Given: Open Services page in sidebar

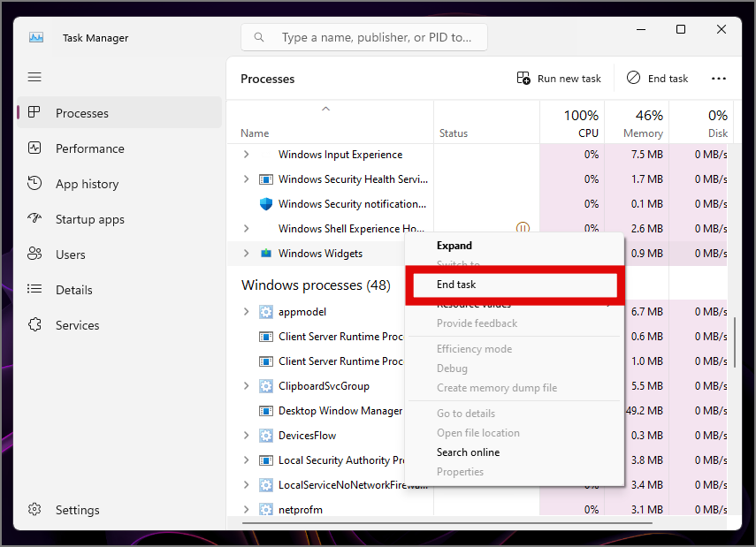Looking at the screenshot, I should 119,325.
